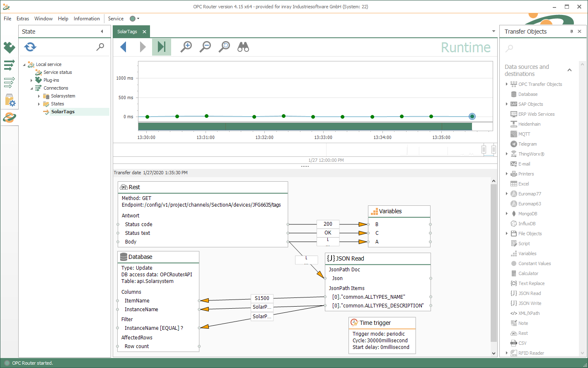Click the zoom in magnifier icon
Screen dimensions: 588x368
186,47
